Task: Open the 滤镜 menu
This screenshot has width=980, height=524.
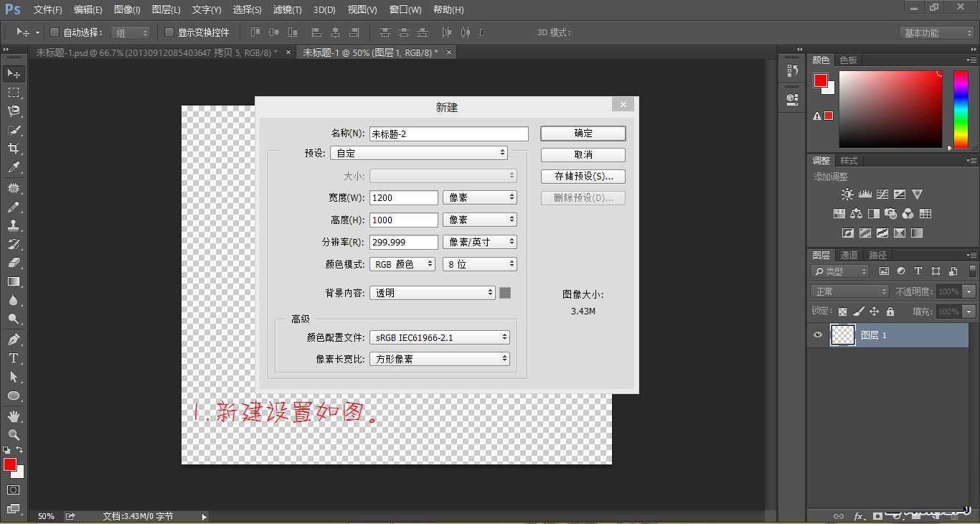Action: coord(286,9)
